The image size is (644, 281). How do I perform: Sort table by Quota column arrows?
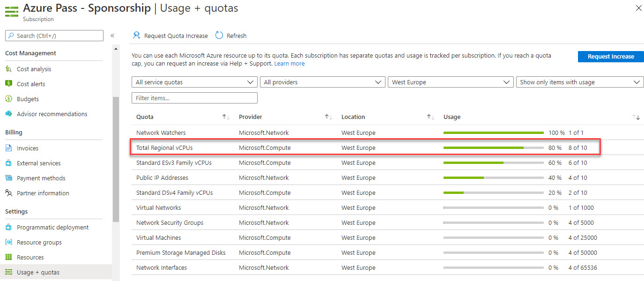click(226, 117)
